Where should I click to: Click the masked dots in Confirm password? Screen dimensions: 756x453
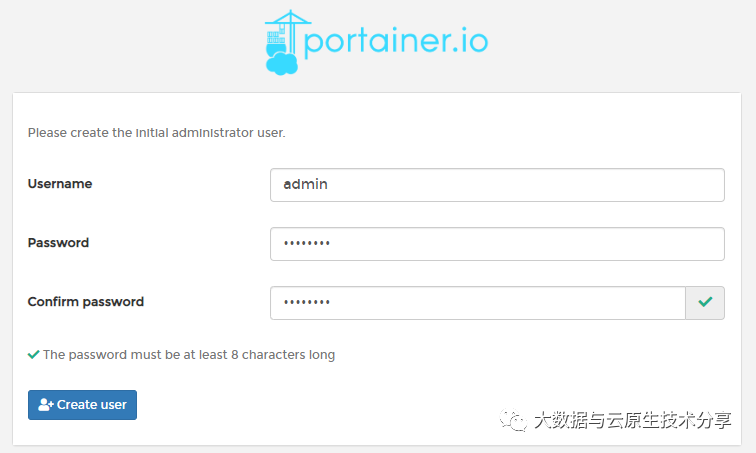307,303
